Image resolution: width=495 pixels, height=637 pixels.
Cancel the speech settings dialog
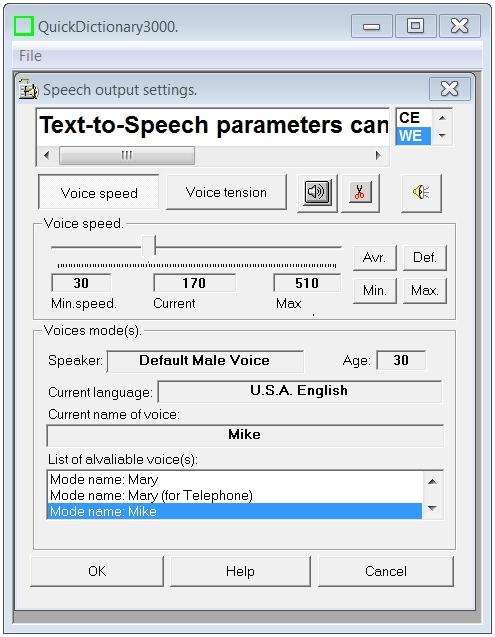[386, 571]
